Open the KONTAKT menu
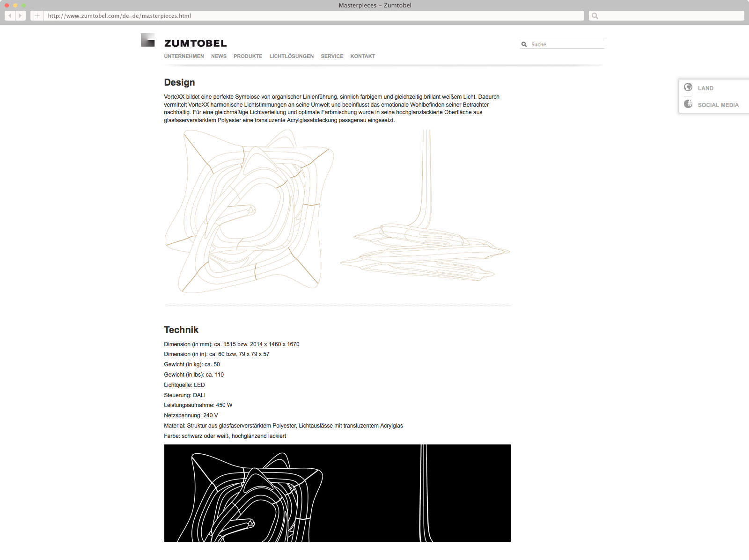The width and height of the screenshot is (749, 560). [363, 56]
